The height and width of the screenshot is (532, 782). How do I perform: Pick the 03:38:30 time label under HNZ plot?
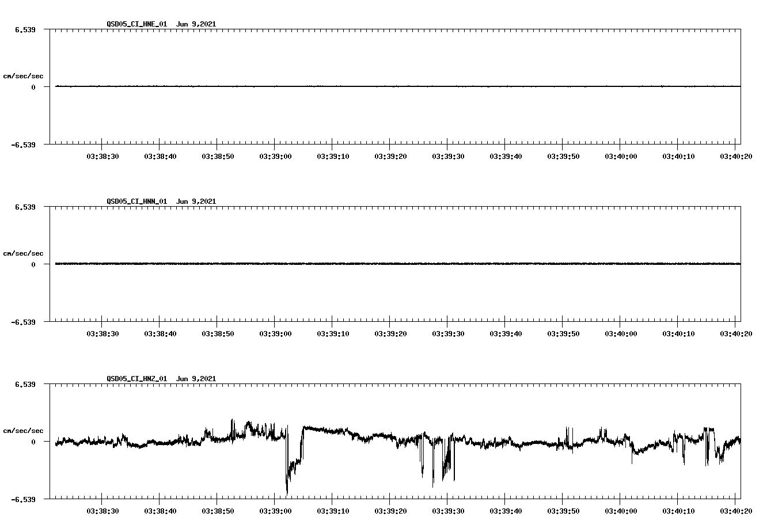click(103, 511)
